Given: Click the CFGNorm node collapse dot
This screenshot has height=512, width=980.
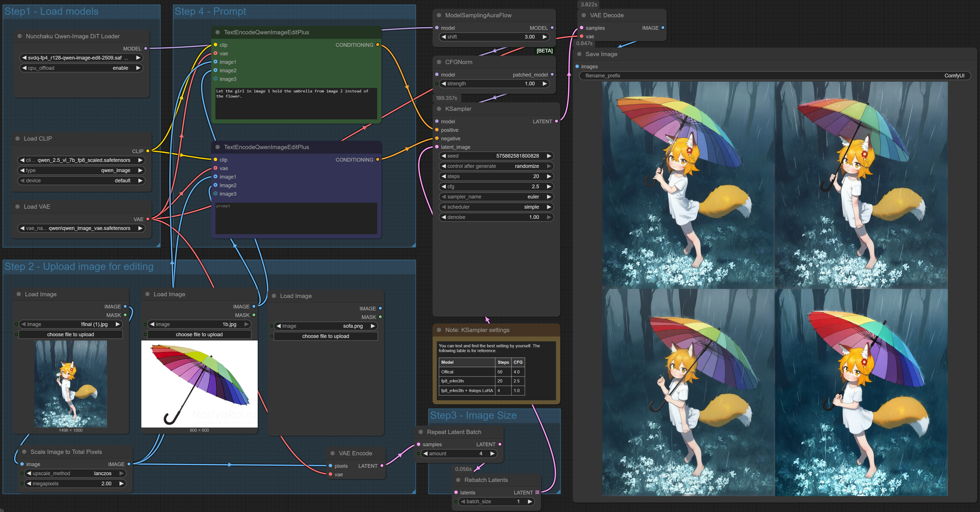Looking at the screenshot, I should coord(439,62).
